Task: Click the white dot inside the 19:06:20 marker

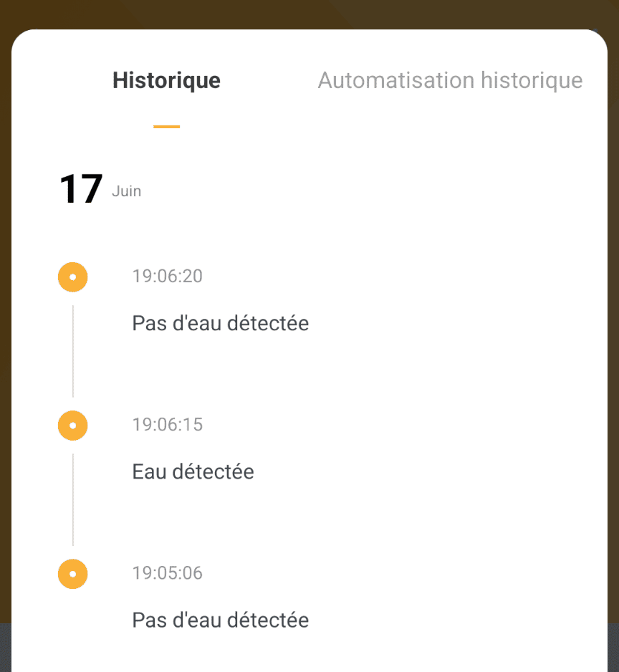Action: coord(73,277)
